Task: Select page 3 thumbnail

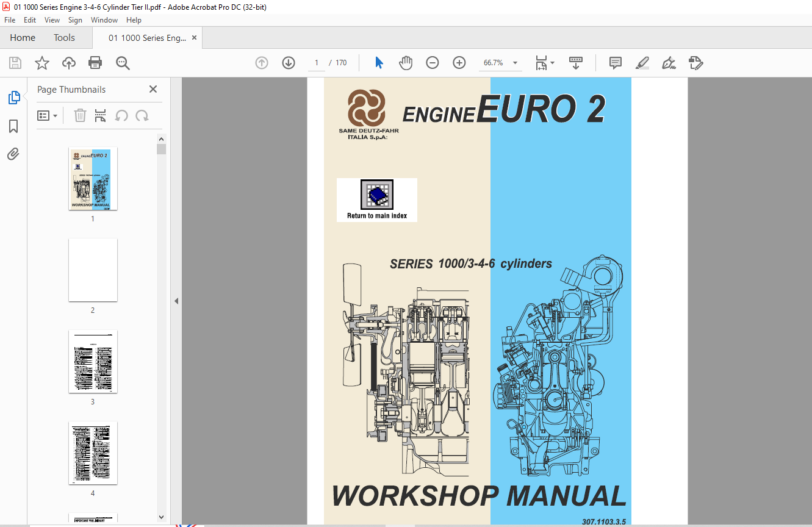Action: (93, 362)
